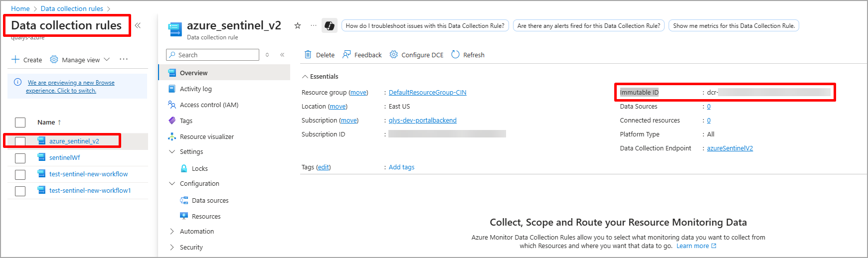868x258 pixels.
Task: Favorite azure_sentinel_v2 with the star icon
Action: click(x=298, y=26)
